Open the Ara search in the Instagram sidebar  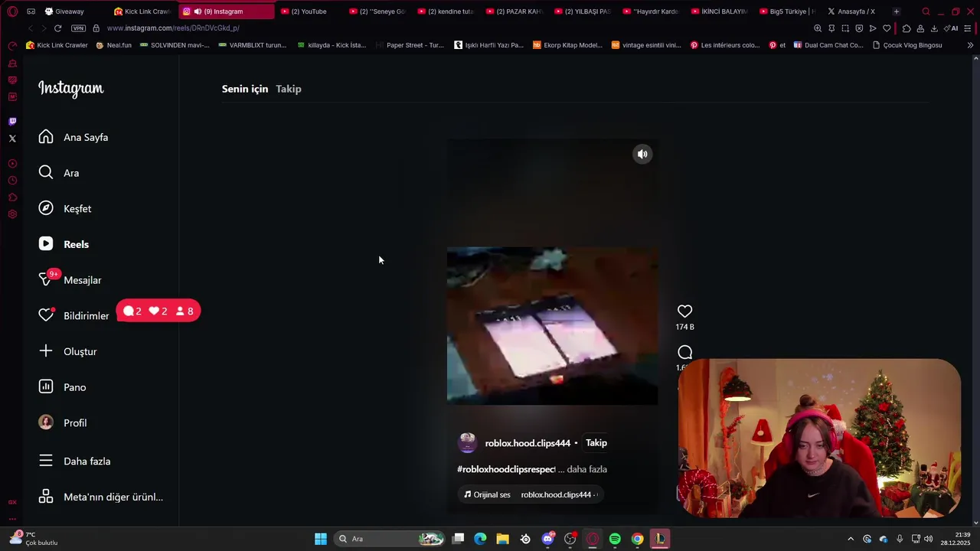(x=60, y=173)
